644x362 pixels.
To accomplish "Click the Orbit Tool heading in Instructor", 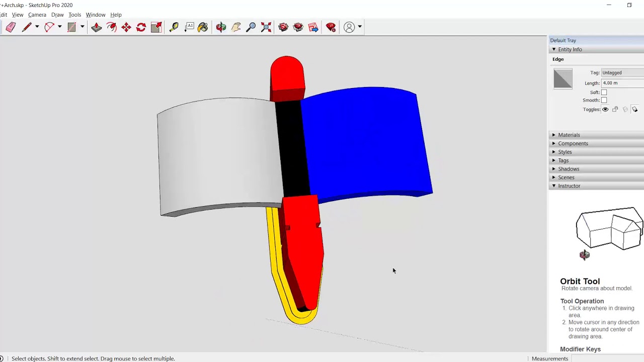I will coord(580,281).
